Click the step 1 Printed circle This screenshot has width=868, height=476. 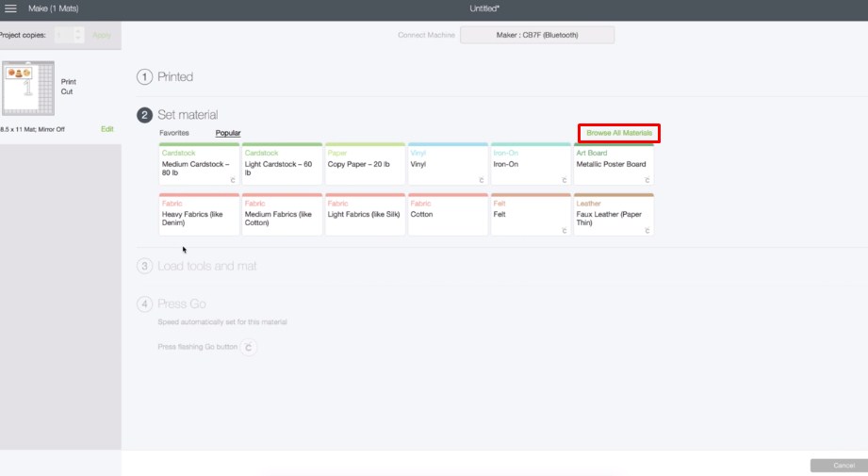point(144,77)
